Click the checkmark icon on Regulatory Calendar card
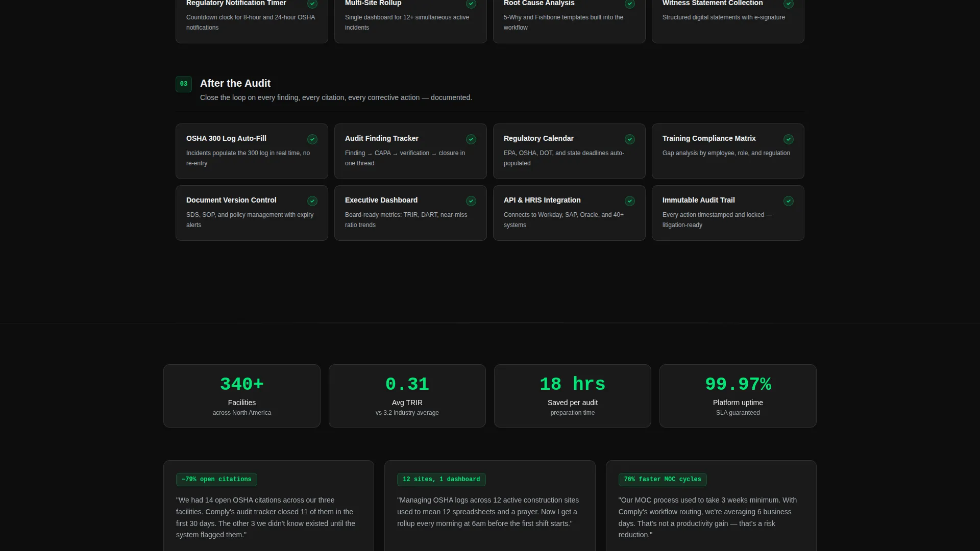 pos(630,139)
